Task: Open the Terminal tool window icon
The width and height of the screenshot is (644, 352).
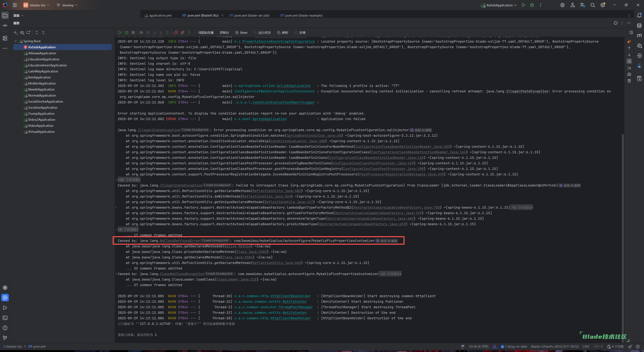Action: 5,318
